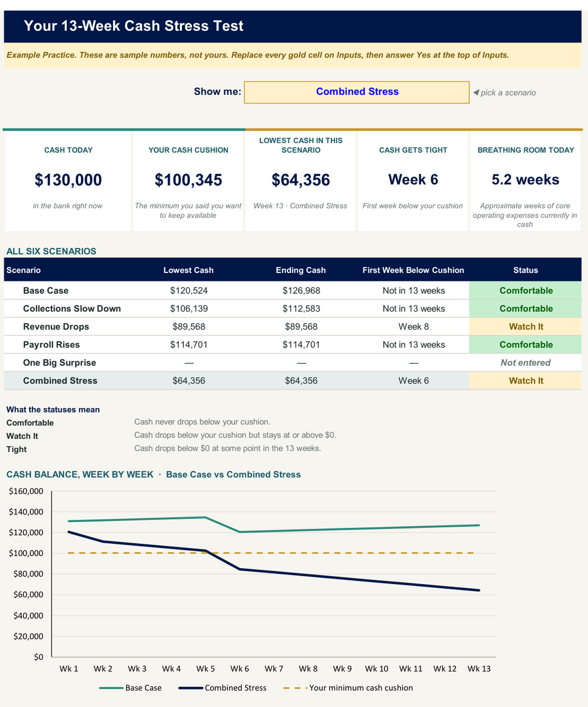Select the Base Case row label in table
Viewport: 588px width, 707px height.
tap(46, 291)
